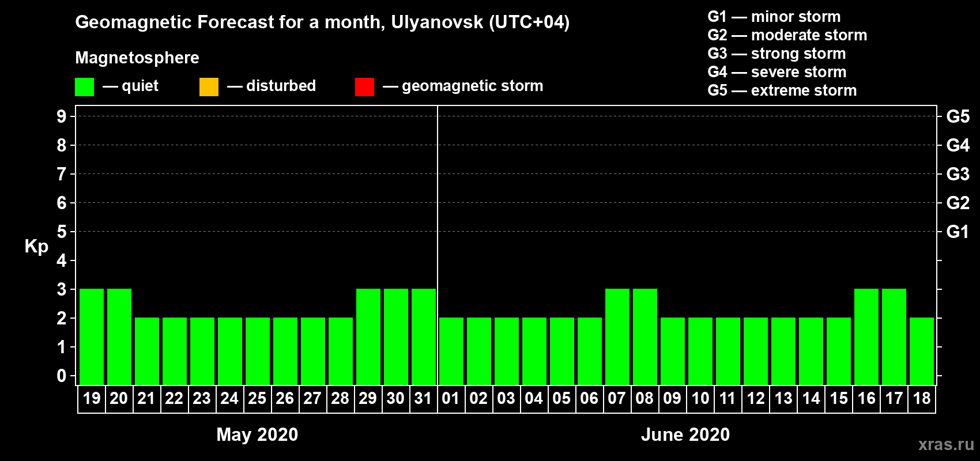Click the date cell 28 in May
The width and height of the screenshot is (980, 461).
341,399
